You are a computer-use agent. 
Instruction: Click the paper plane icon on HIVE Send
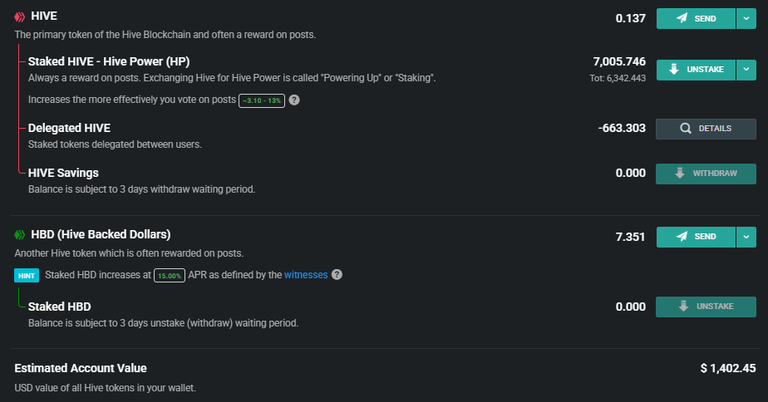pos(682,19)
